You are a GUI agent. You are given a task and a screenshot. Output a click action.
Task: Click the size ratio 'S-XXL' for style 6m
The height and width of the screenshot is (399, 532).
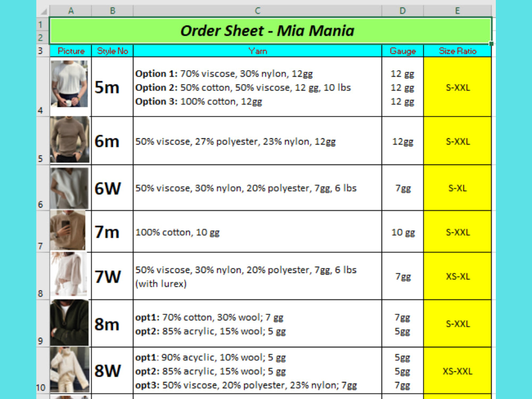pos(458,141)
